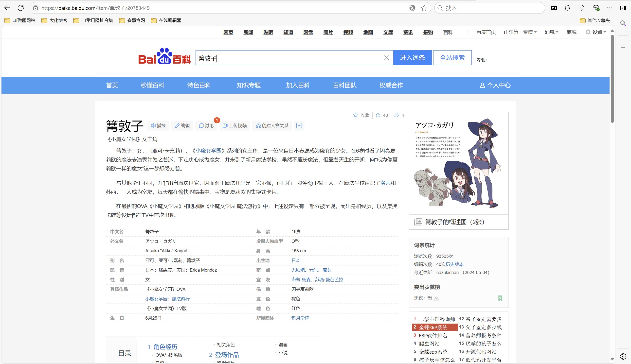Open the 新月学院 link in the infobox
This screenshot has height=364, width=631.
pos(300,318)
